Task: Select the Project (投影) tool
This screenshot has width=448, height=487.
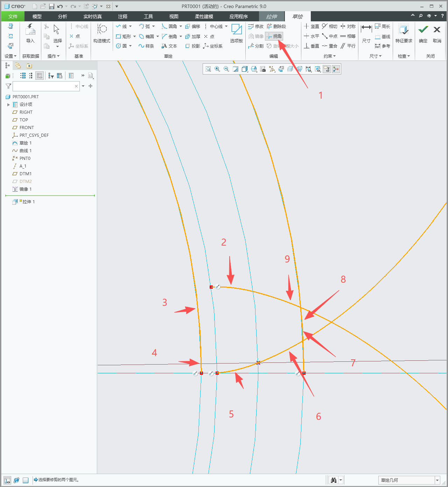Action: click(192, 46)
